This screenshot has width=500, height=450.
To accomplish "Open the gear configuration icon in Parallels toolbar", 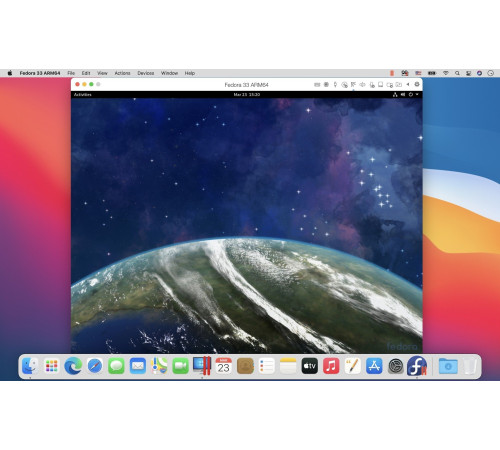I will [x=417, y=84].
